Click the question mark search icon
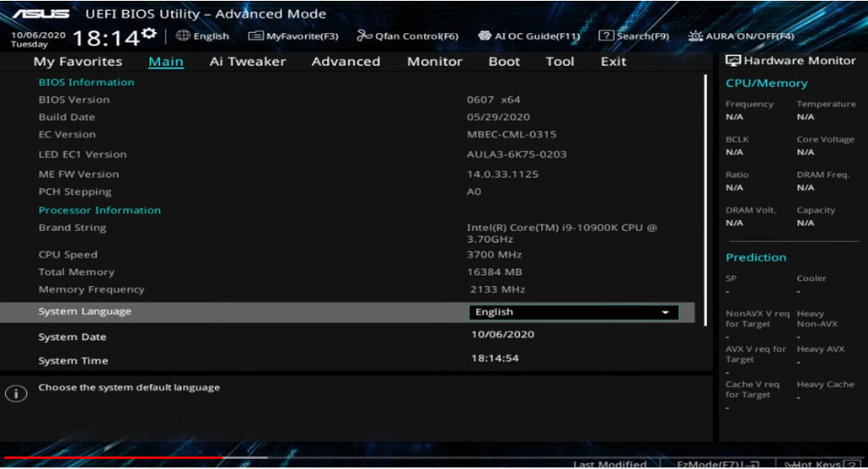 606,35
